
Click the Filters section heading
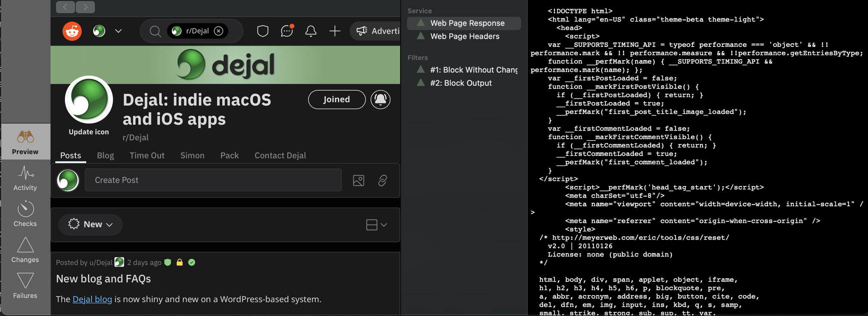click(x=417, y=58)
